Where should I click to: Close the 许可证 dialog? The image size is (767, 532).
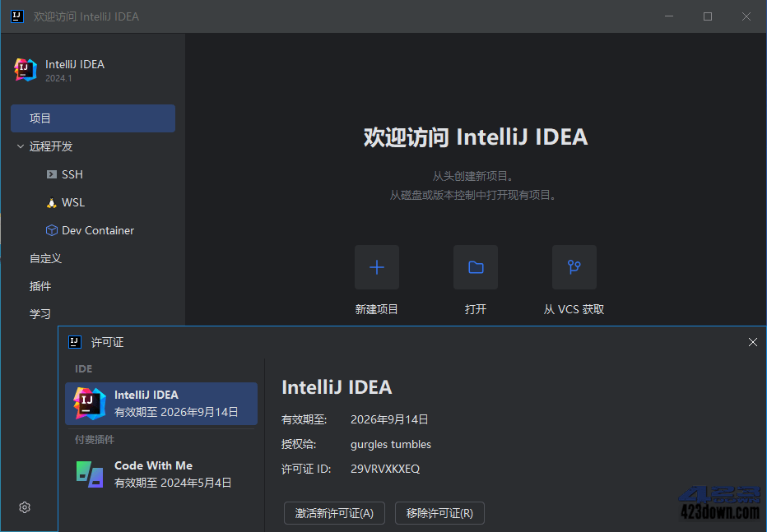tap(752, 341)
